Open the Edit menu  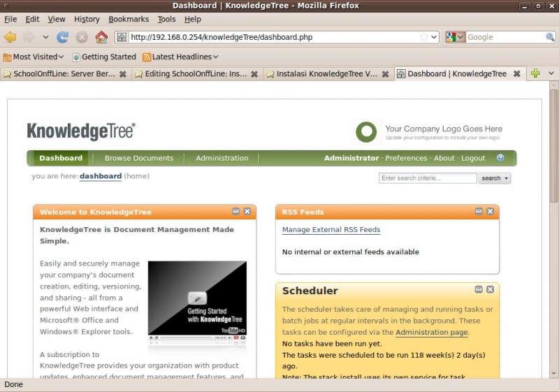click(32, 20)
